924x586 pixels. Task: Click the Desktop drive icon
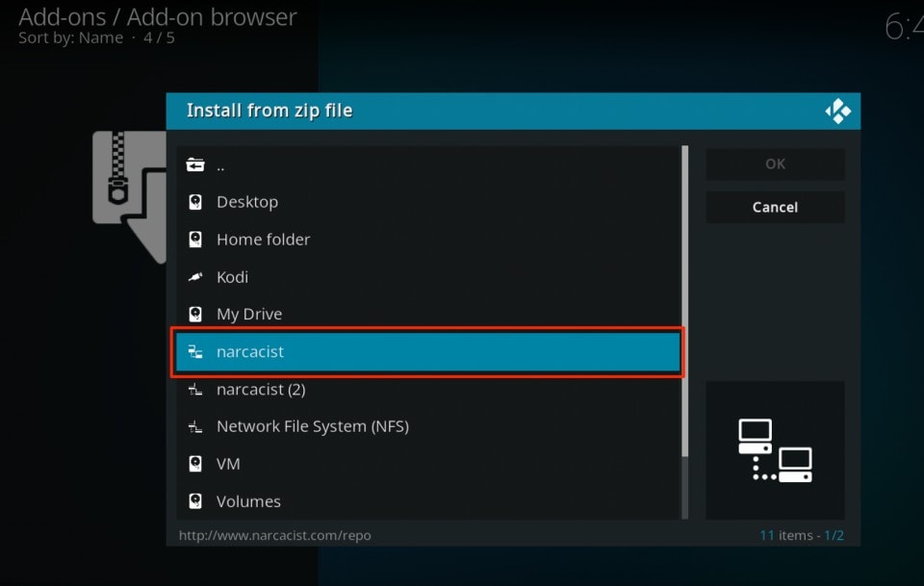(x=195, y=202)
